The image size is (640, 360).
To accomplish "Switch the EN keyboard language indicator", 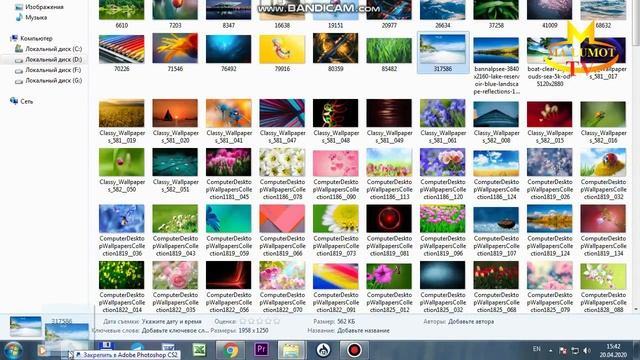I will (537, 349).
